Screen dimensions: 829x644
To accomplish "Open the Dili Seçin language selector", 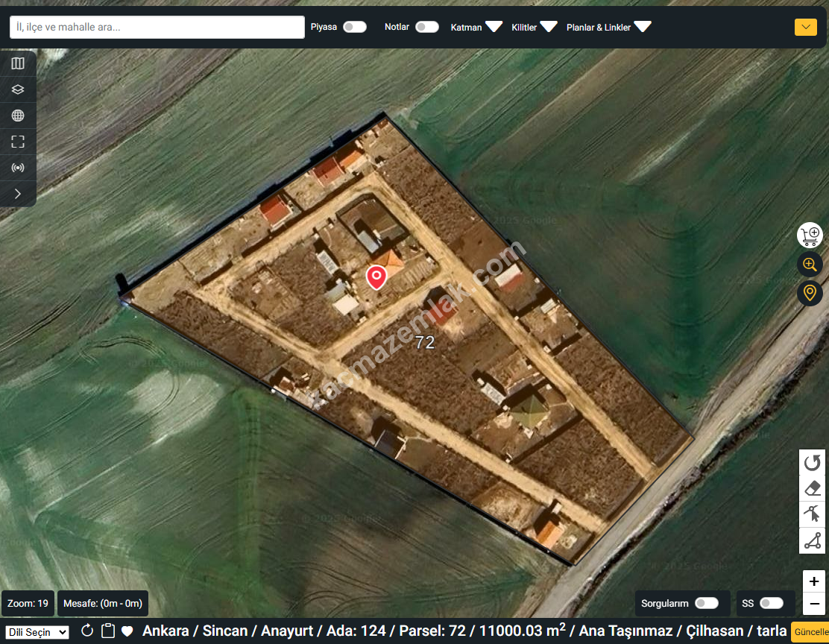I will point(37,632).
